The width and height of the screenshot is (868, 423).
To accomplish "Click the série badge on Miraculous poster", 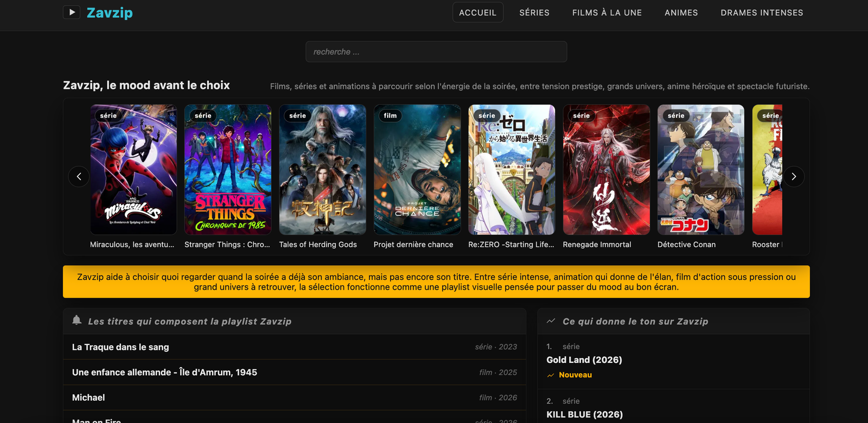I will tap(108, 116).
